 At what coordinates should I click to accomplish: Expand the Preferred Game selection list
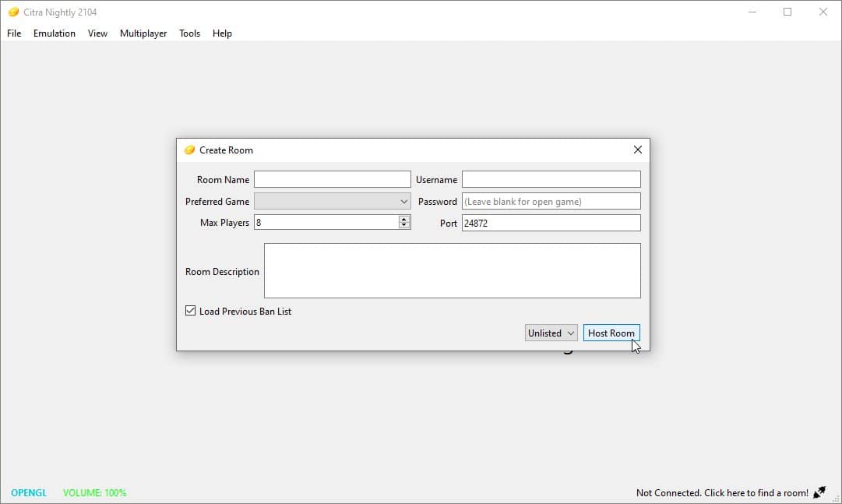pos(402,201)
